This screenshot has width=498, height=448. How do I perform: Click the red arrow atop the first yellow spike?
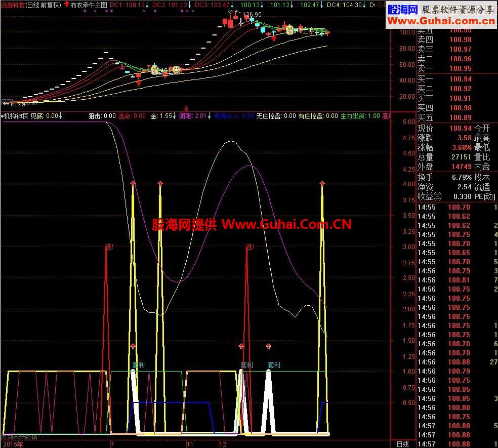tap(133, 184)
